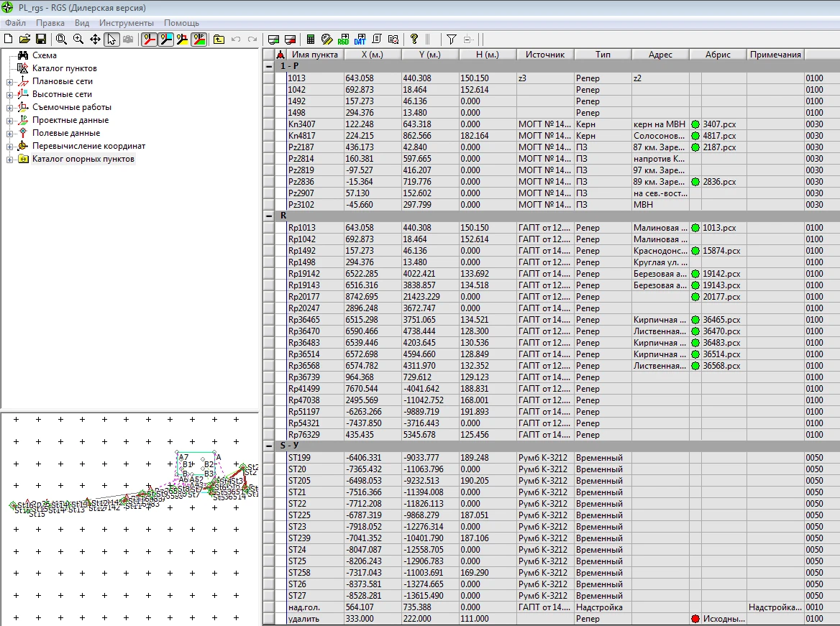
Task: Open a file with the folder icon
Action: pyautogui.click(x=24, y=39)
